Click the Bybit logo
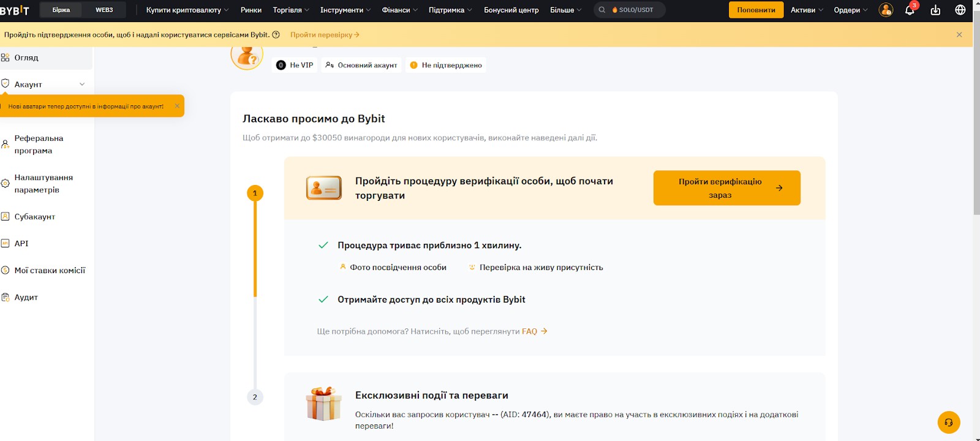The width and height of the screenshot is (980, 441). pyautogui.click(x=15, y=10)
